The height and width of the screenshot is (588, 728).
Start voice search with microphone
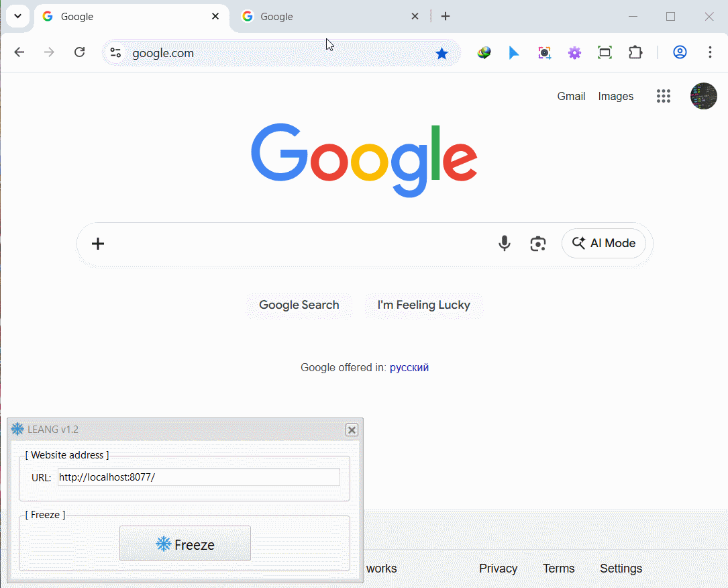tap(504, 244)
